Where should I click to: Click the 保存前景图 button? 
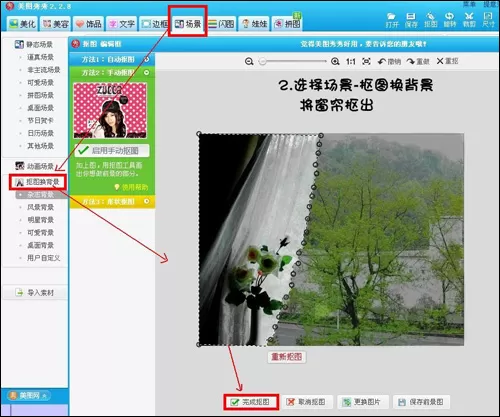tap(421, 402)
